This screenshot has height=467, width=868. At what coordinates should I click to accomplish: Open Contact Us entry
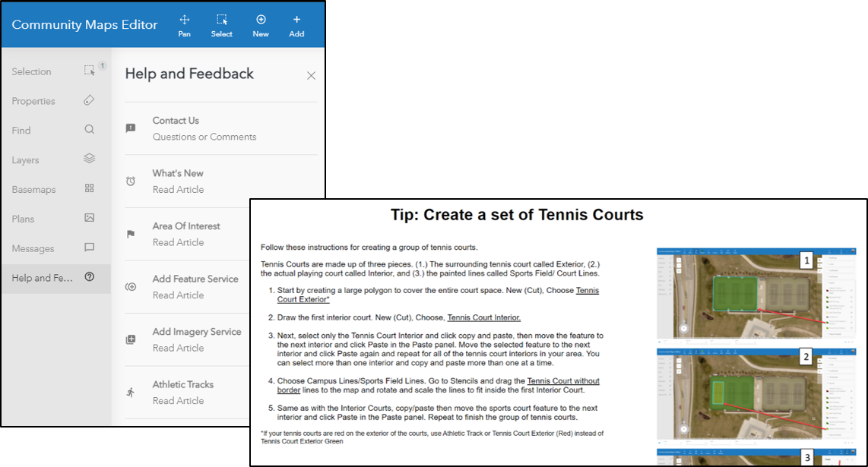(176, 121)
